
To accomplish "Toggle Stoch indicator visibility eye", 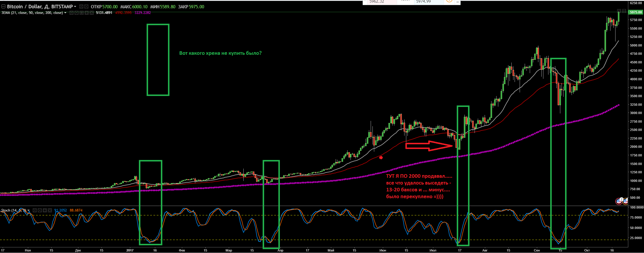I will [35, 210].
